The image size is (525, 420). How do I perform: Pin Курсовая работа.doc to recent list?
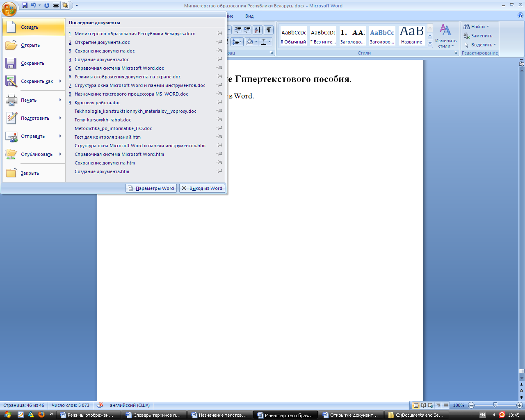219,102
